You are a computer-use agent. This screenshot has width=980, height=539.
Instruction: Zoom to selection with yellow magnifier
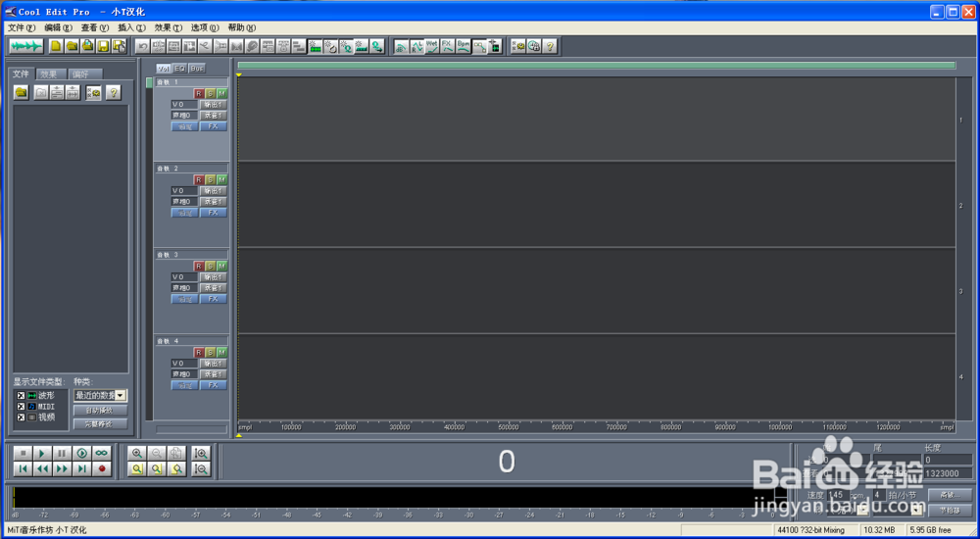pos(137,468)
